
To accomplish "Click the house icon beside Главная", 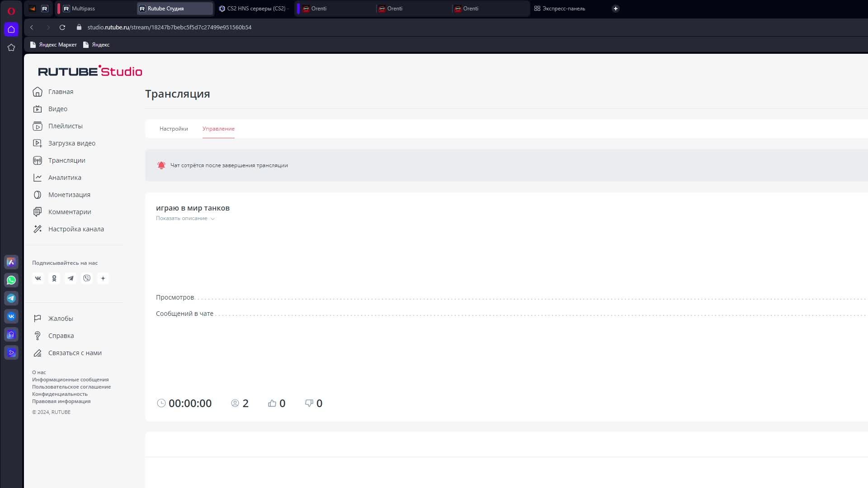I will [x=38, y=92].
